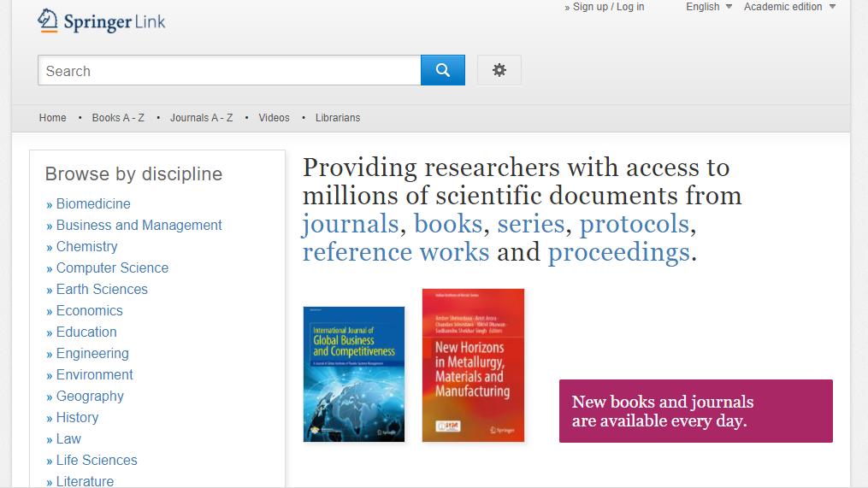Image resolution: width=868 pixels, height=488 pixels.
Task: Open Journals A - Z menu item
Action: pyautogui.click(x=201, y=118)
